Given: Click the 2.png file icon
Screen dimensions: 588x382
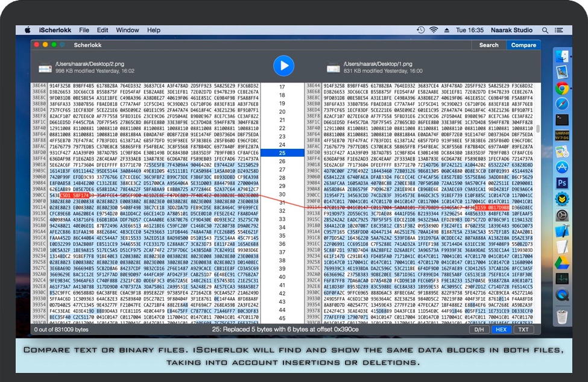Looking at the screenshot, I should pyautogui.click(x=45, y=66).
